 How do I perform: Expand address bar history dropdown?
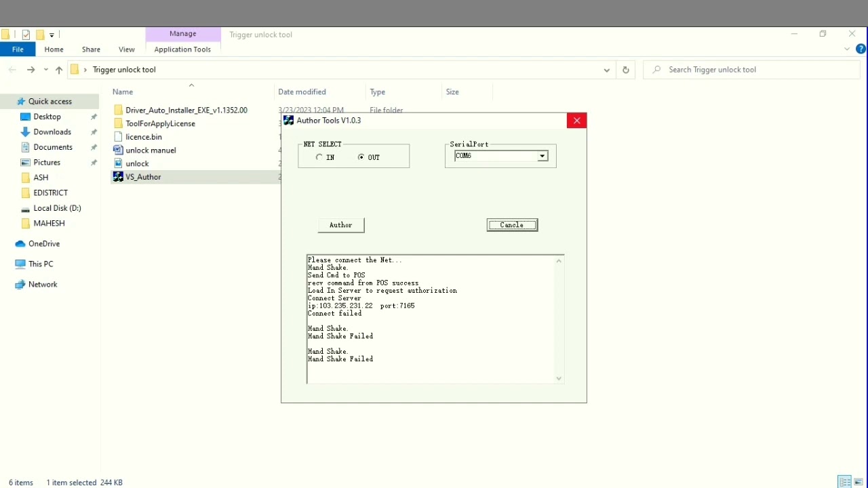[607, 70]
